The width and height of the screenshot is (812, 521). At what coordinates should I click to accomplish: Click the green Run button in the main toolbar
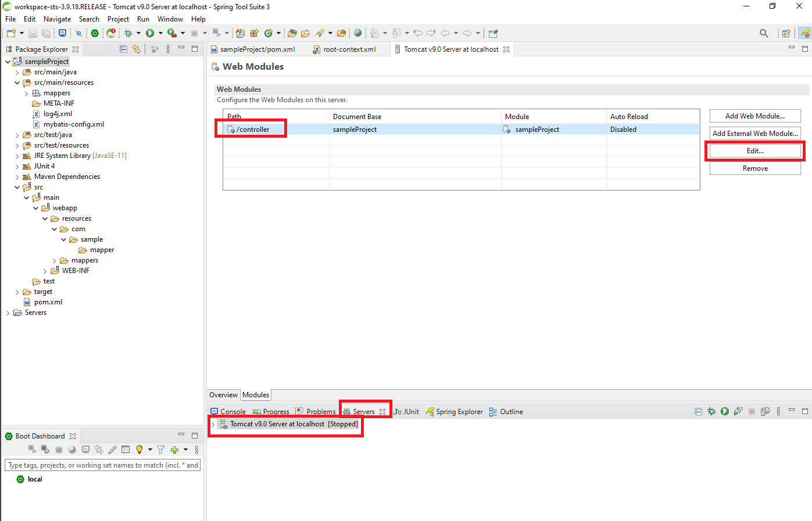pos(150,33)
